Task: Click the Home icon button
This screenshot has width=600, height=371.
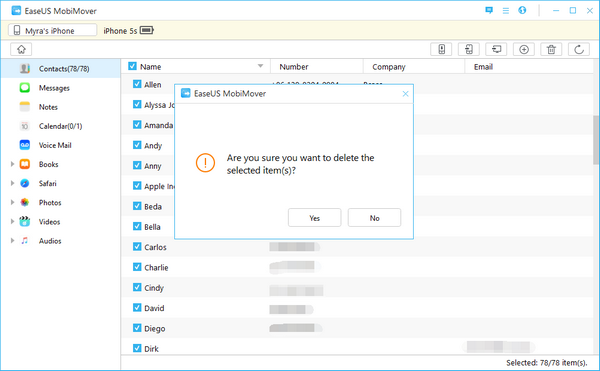Action: tap(21, 49)
